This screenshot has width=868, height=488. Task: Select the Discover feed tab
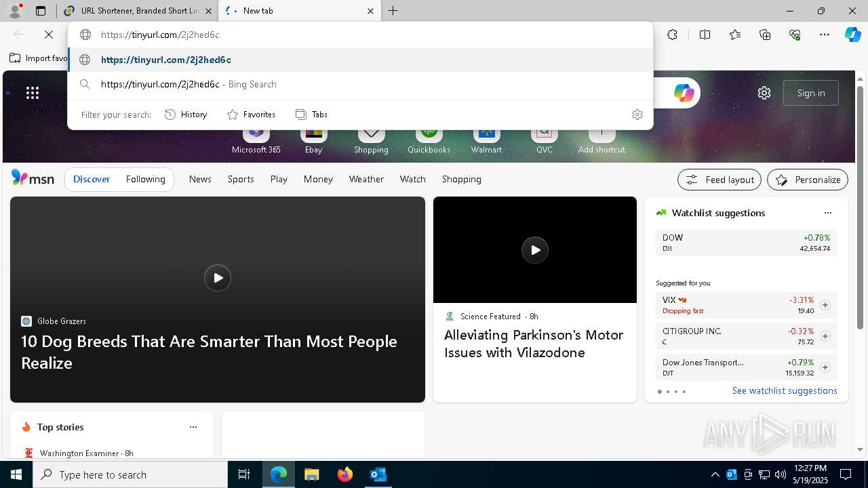pyautogui.click(x=92, y=179)
